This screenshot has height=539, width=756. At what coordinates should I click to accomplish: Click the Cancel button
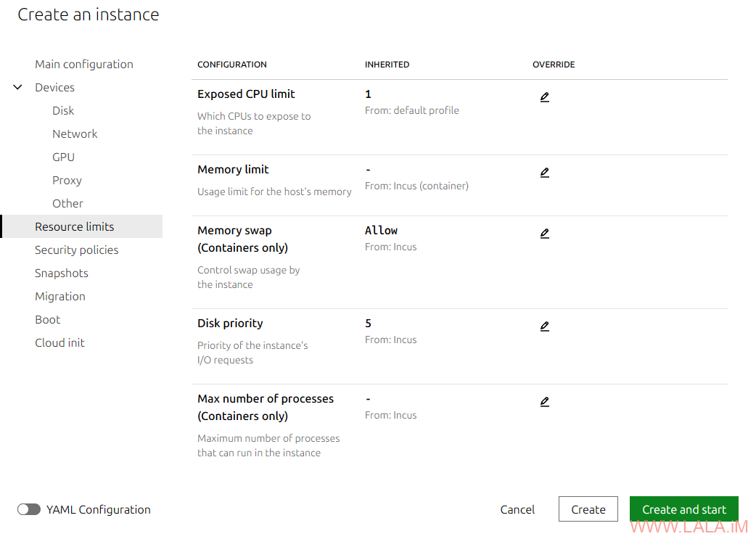[x=517, y=509]
